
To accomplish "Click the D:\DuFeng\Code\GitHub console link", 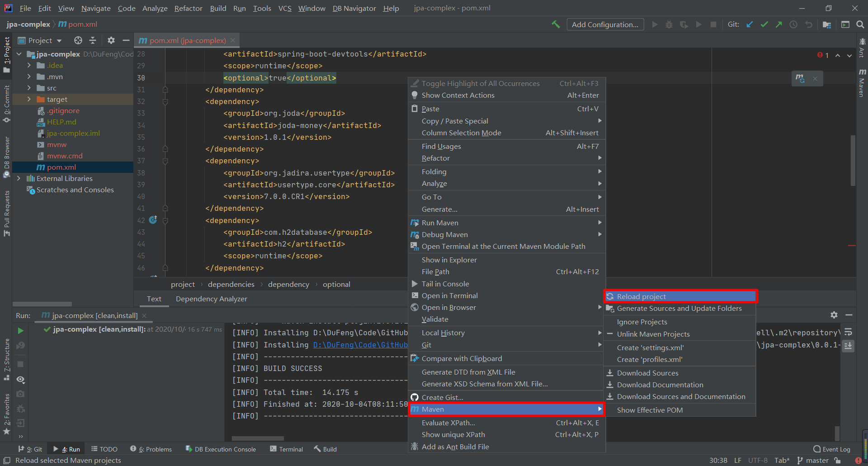I will [x=360, y=345].
